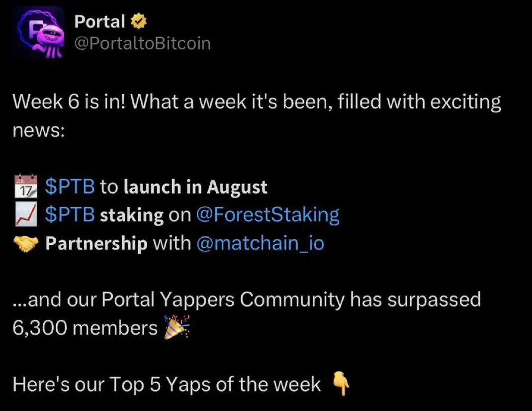Click the party popper emoji
The width and height of the screenshot is (532, 411).
tap(177, 327)
